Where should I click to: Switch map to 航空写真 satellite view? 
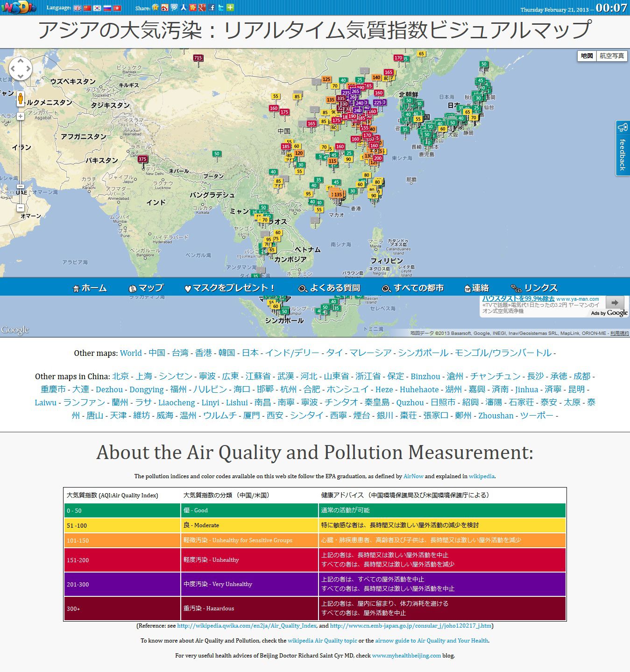coord(612,56)
